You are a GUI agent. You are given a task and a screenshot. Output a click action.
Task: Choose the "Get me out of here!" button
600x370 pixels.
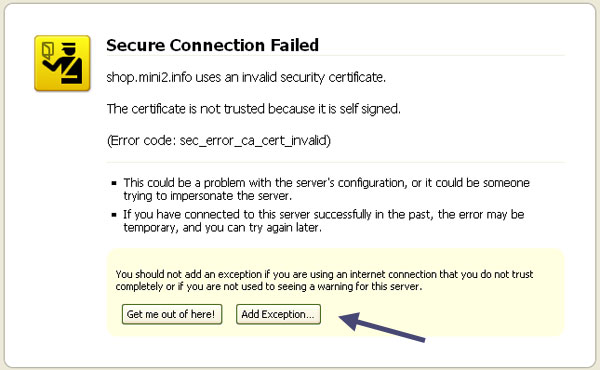pos(172,314)
